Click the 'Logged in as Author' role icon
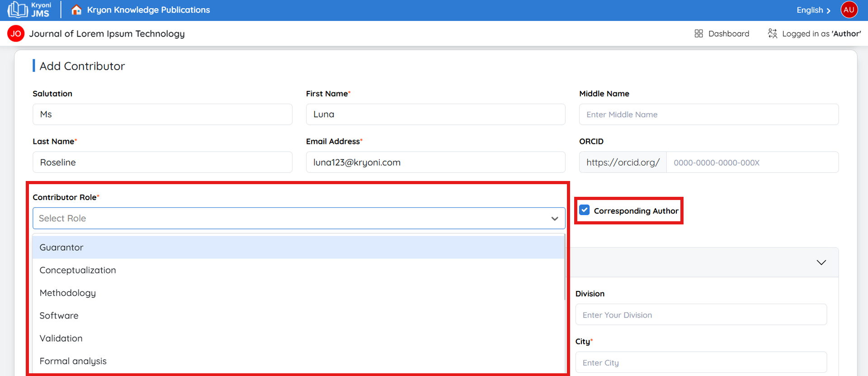This screenshot has width=868, height=376. (x=772, y=33)
